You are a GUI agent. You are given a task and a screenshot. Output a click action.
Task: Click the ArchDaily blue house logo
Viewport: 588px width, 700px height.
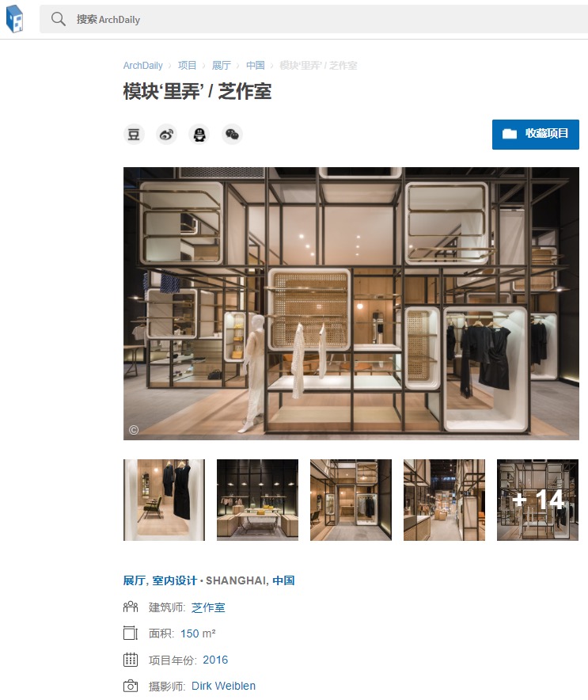[14, 19]
